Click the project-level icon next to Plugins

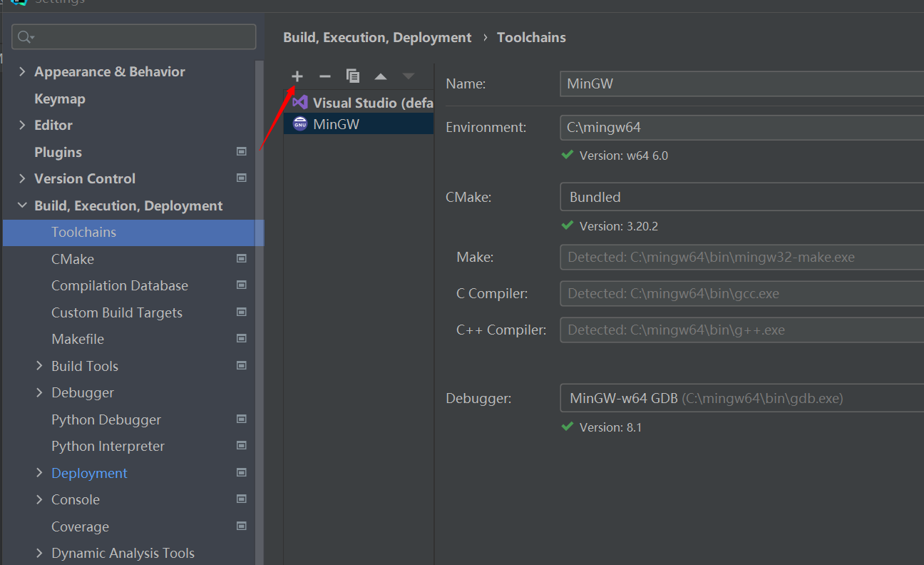click(x=242, y=151)
